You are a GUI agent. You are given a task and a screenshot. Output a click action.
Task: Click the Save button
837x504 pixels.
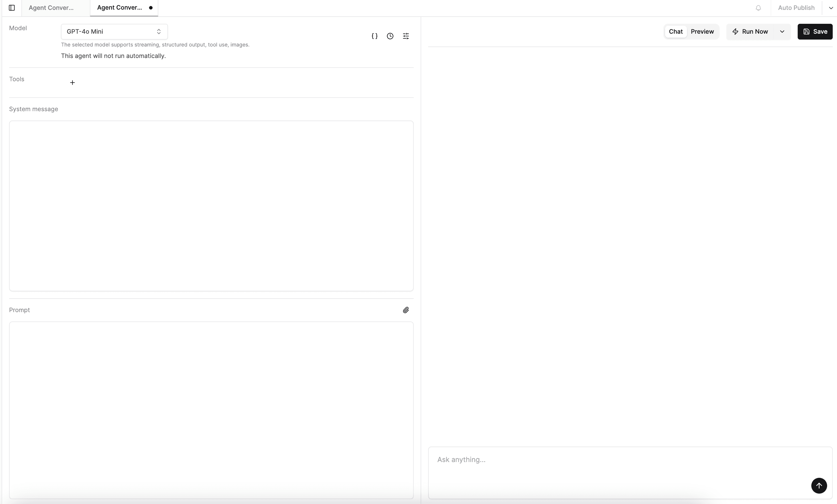pos(815,32)
